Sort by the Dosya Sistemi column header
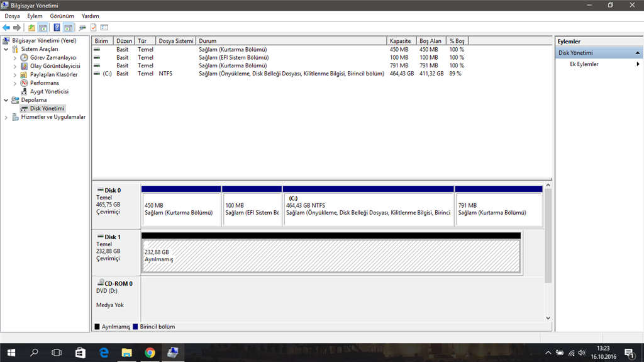The width and height of the screenshot is (644, 362). tap(176, 41)
